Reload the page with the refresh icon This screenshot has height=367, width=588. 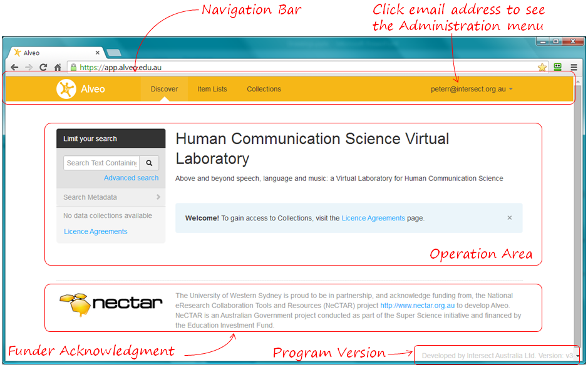pyautogui.click(x=43, y=67)
